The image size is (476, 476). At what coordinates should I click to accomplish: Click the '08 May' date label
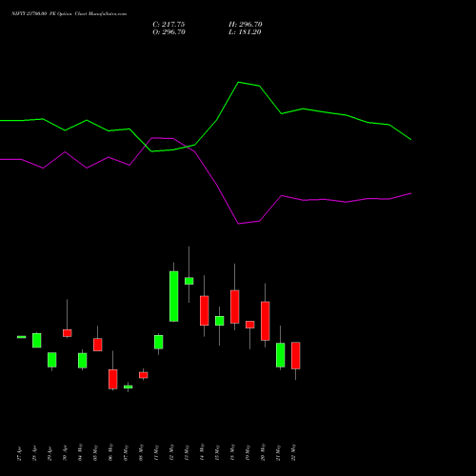pos(141,452)
